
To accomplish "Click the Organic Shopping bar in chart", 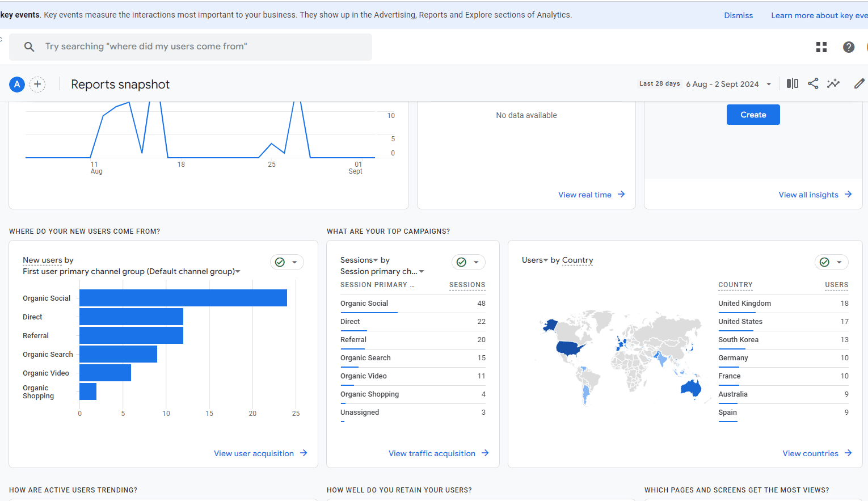I will (88, 391).
